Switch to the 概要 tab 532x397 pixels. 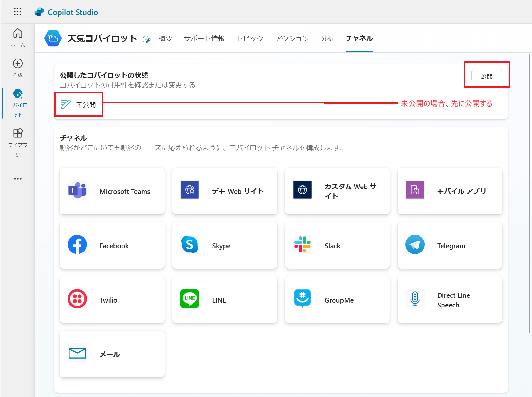point(165,38)
